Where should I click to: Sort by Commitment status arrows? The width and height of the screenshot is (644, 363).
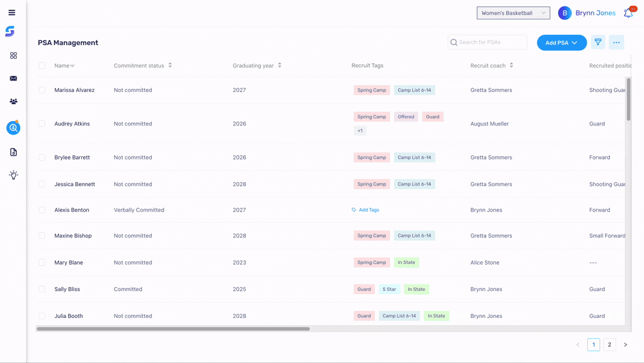click(170, 65)
